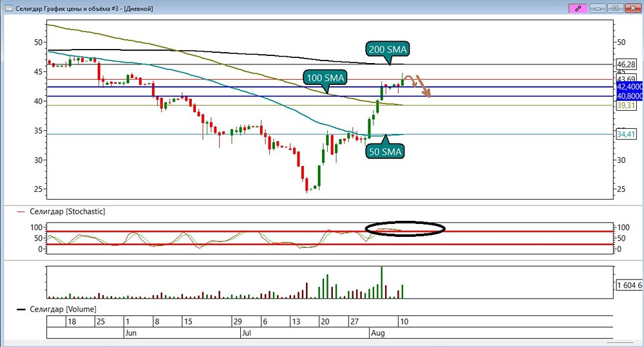This screenshot has height=347, width=644.
Task: Click the Aug month label on time axis
Action: point(378,333)
